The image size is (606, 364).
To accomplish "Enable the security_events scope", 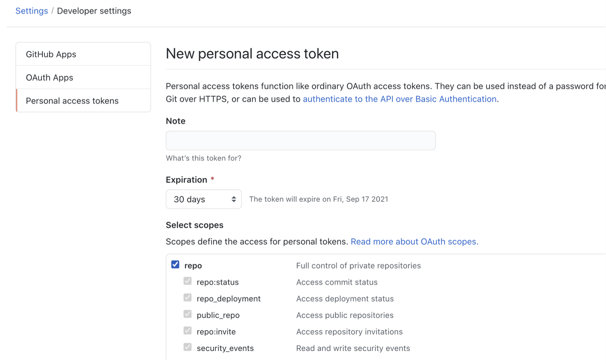I will pos(188,347).
